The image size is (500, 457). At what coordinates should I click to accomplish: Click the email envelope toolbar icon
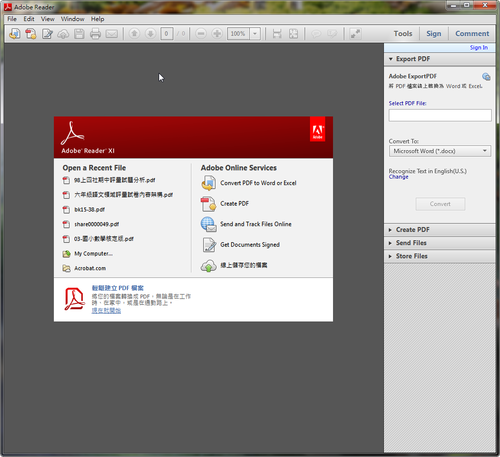(112, 34)
